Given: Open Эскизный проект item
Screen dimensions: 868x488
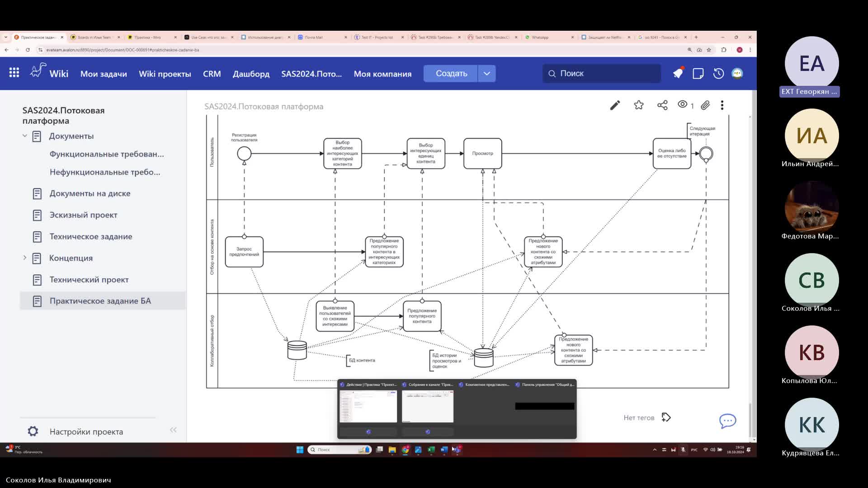Looking at the screenshot, I should [x=84, y=215].
